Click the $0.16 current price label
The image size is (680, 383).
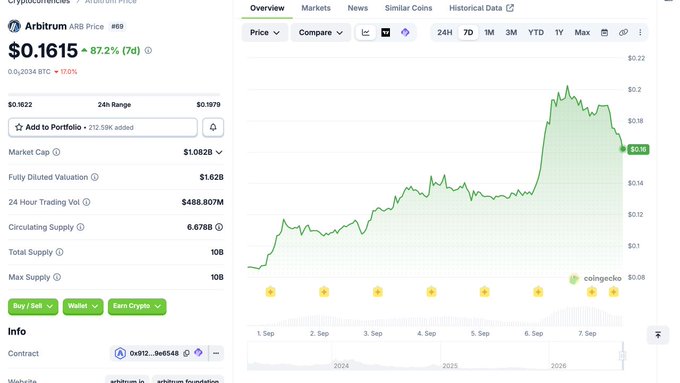pos(638,149)
